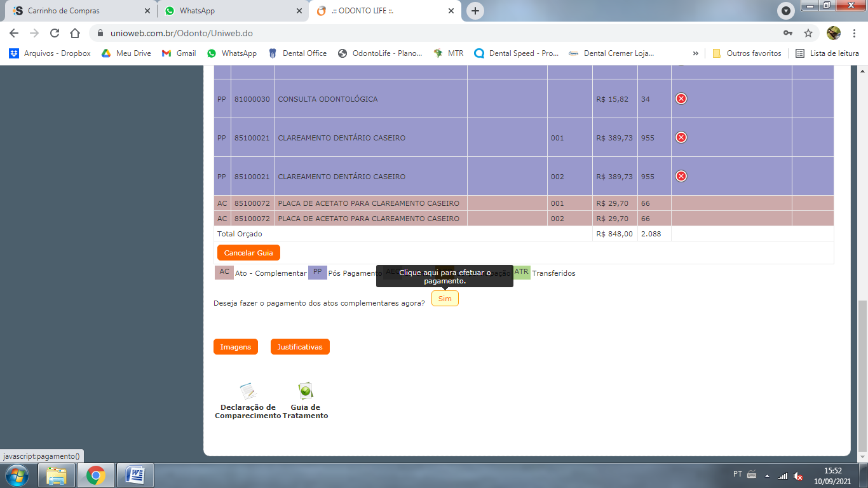Remove the CONSULTA ODONTOLÓGICA row with red X
Screen dimensions: 868x488
point(681,98)
